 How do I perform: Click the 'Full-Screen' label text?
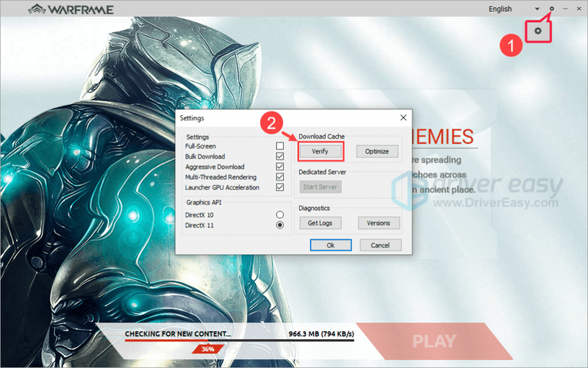click(200, 146)
